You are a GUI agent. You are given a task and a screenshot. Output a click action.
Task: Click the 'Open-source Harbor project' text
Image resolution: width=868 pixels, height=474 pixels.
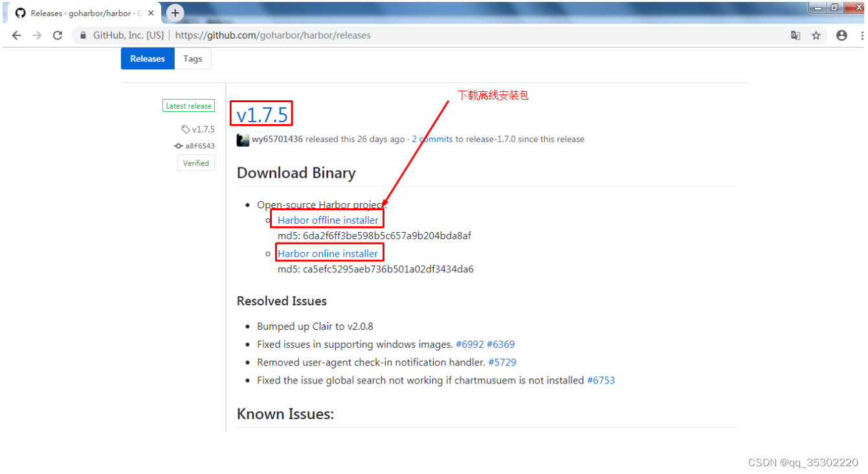322,205
